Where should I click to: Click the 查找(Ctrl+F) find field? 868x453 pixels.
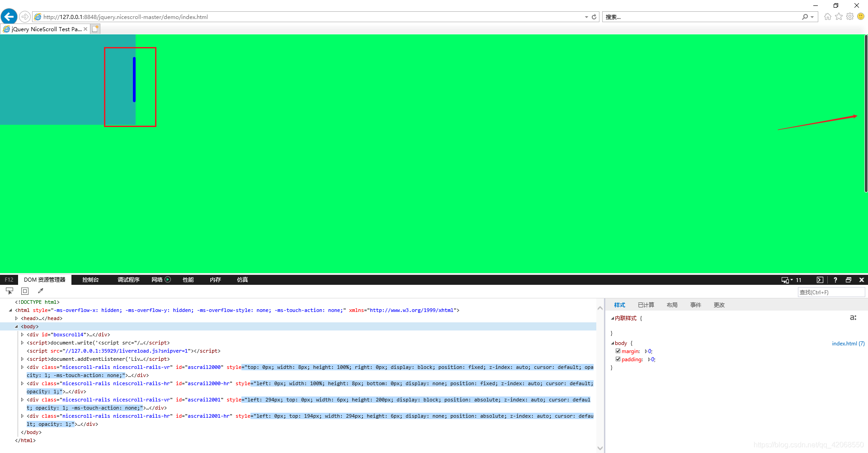coord(831,292)
